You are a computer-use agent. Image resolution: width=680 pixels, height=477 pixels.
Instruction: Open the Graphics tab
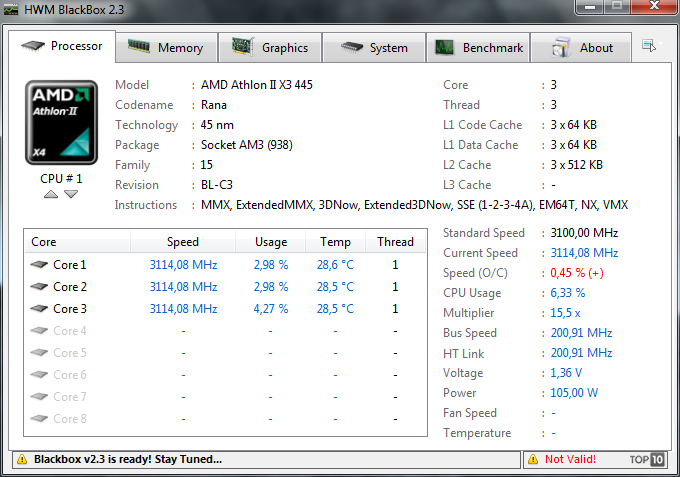coord(270,48)
